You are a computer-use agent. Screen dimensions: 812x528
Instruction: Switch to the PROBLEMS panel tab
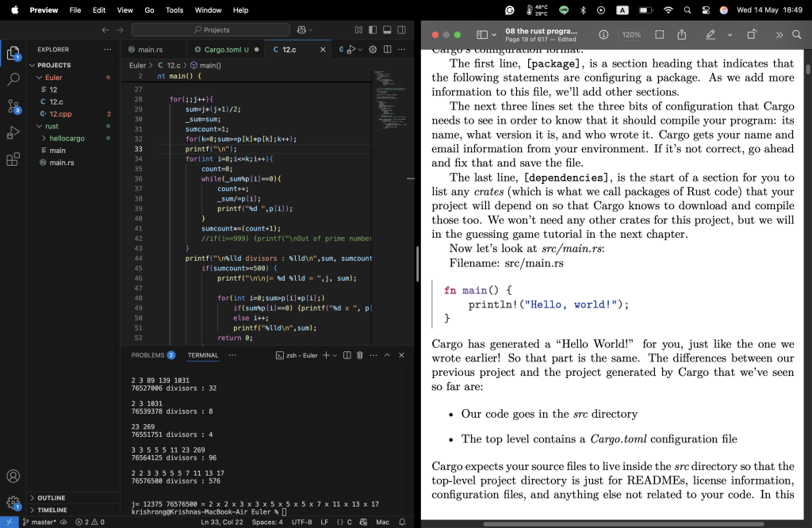[153, 355]
